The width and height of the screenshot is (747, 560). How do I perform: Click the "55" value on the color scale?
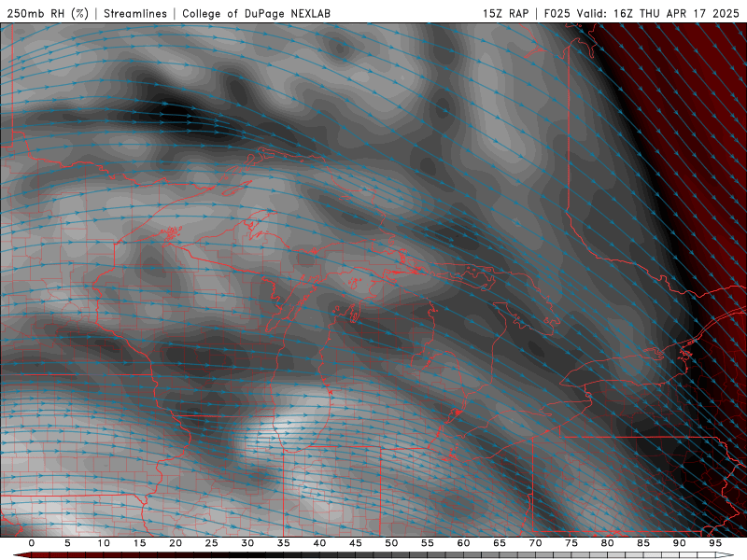[x=428, y=543]
